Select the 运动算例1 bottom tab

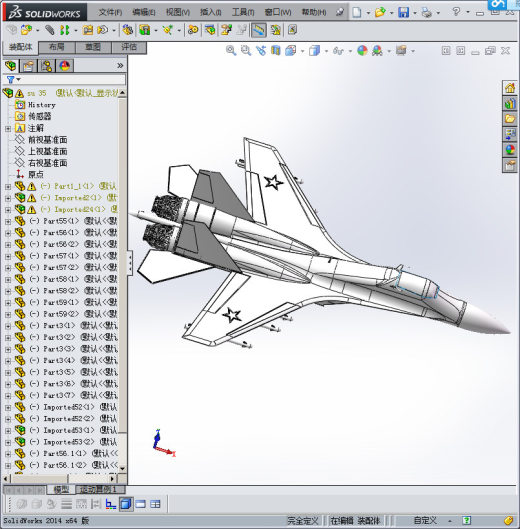coord(100,489)
